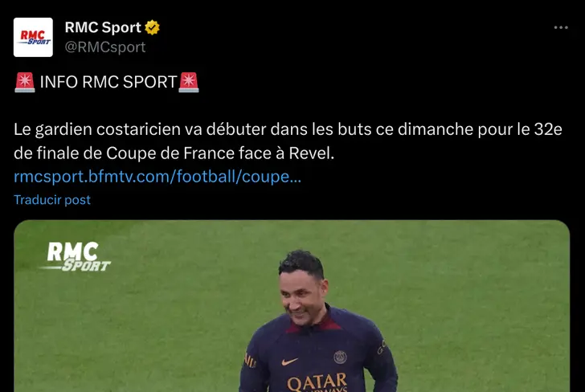Click the RMC Sport watermark in photo
Screen dimensions: 585x392
[x=76, y=256]
